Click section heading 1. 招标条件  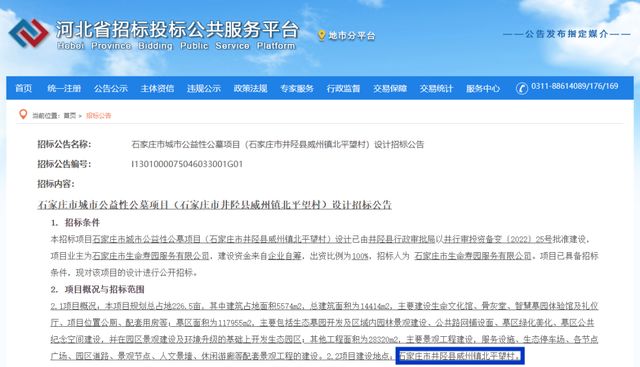click(x=75, y=222)
